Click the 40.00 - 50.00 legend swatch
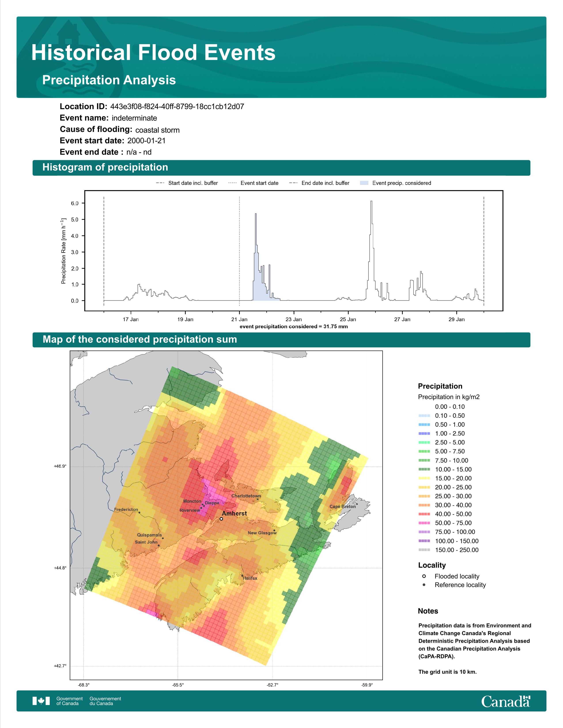Image resolution: width=563 pixels, height=728 pixels. point(424,514)
